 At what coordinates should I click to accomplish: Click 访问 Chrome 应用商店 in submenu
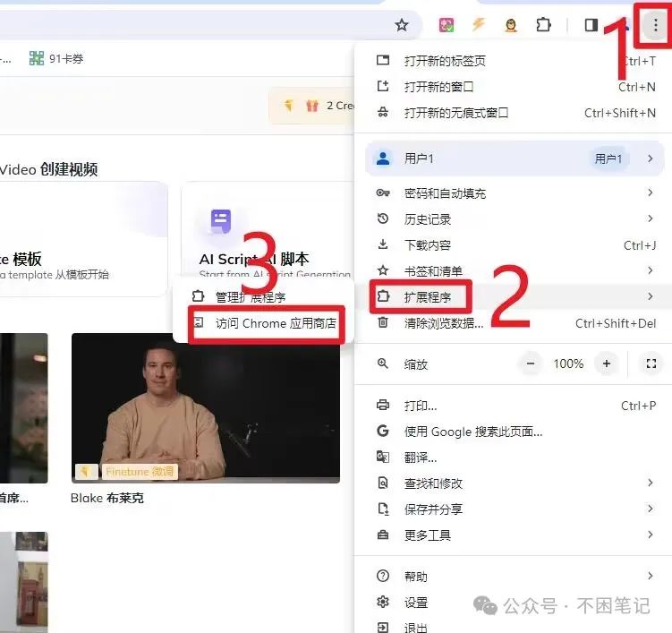tap(263, 323)
